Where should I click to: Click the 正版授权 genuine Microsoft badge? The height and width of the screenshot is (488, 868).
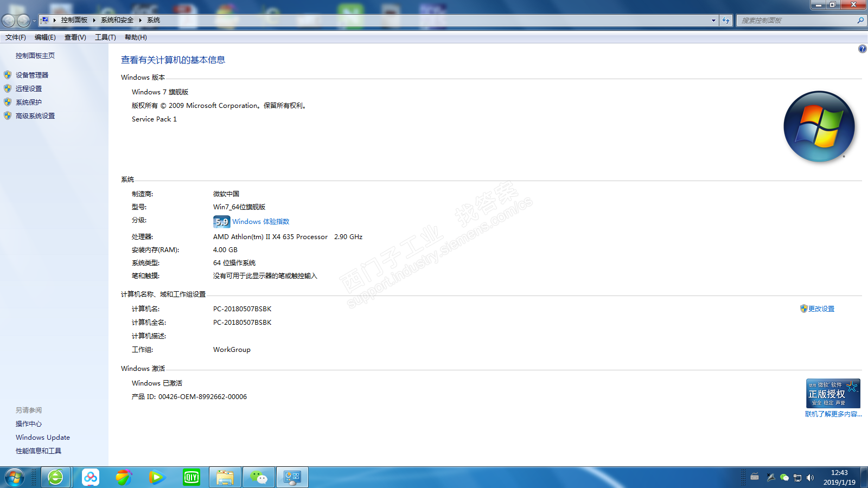click(x=833, y=394)
